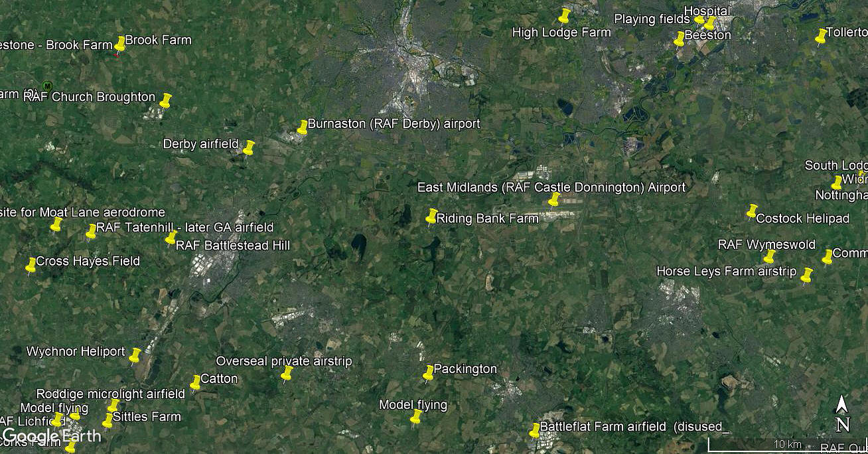Click the RAF Wymeswold pushpin
Screen dimensions: 868x454
pyautogui.click(x=769, y=256)
